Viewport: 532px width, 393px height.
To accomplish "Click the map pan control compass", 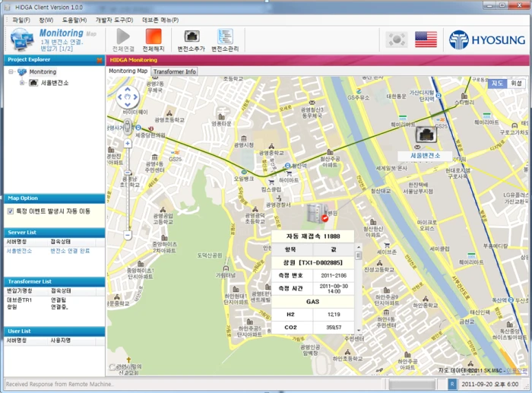I will [128, 97].
